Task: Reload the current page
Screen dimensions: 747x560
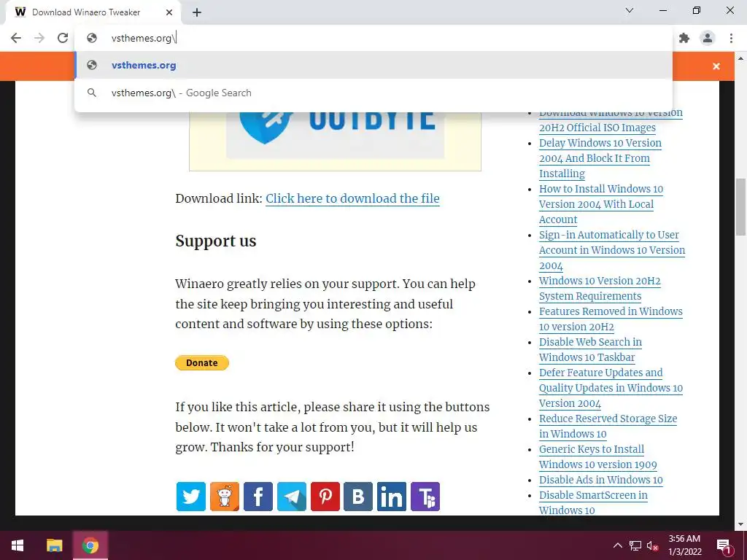Action: click(63, 38)
